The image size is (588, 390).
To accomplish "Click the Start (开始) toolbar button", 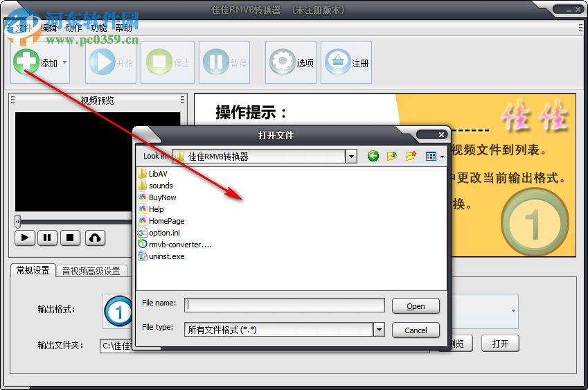I will pyautogui.click(x=111, y=62).
